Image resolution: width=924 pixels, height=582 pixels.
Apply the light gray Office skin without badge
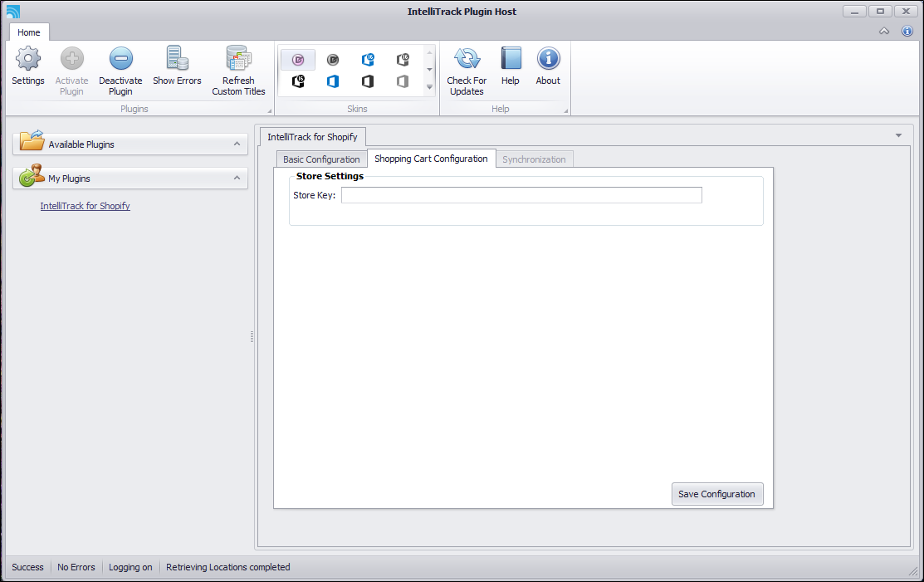pyautogui.click(x=403, y=81)
